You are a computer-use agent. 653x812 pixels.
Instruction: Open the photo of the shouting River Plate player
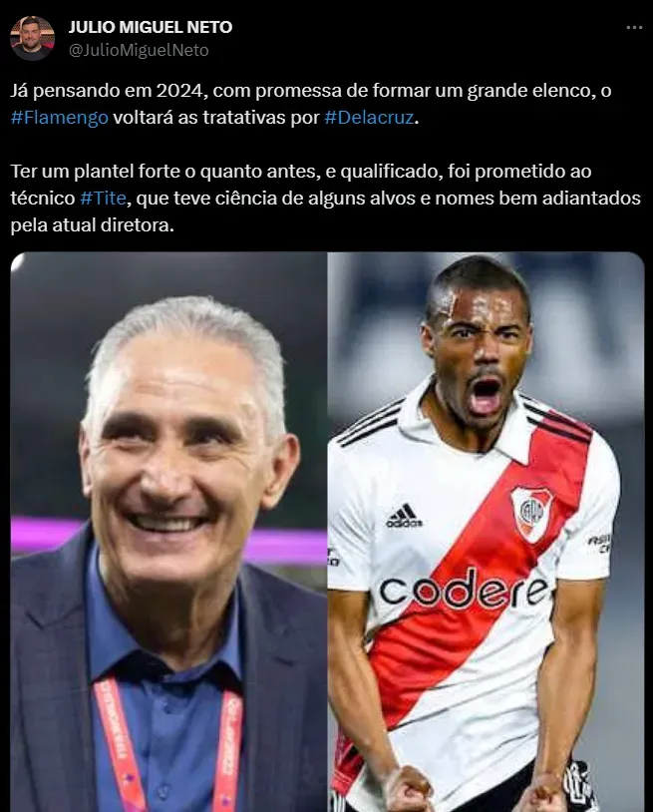click(486, 532)
